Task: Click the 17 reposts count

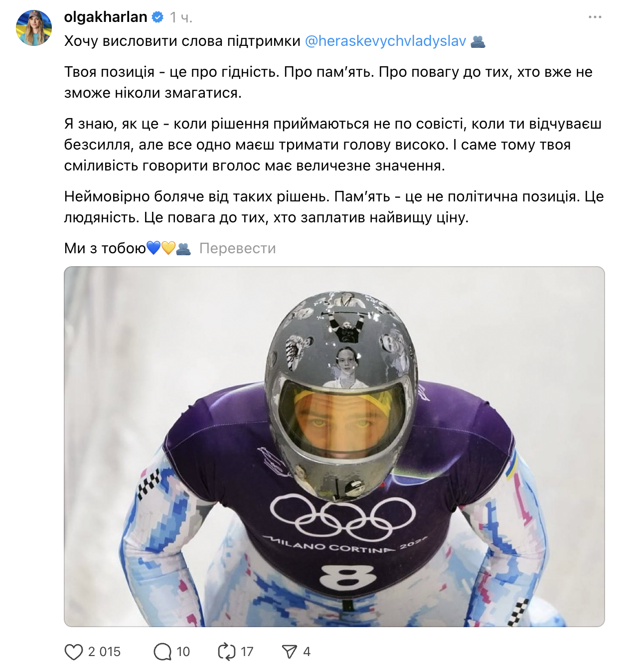Action: click(x=247, y=652)
